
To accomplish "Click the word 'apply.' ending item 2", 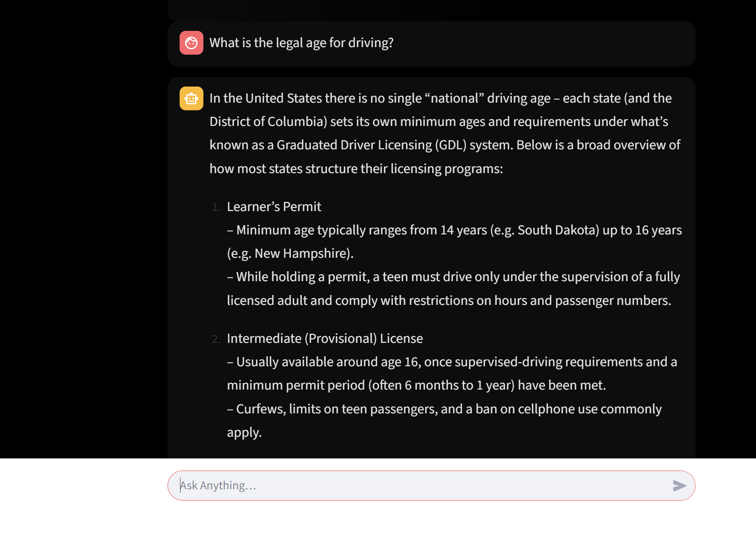I will coord(244,432).
